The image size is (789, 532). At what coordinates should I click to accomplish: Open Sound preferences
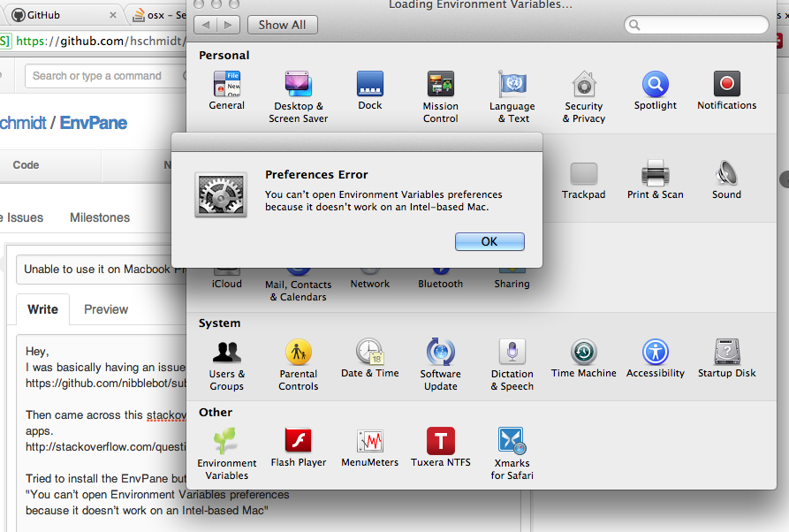point(726,180)
